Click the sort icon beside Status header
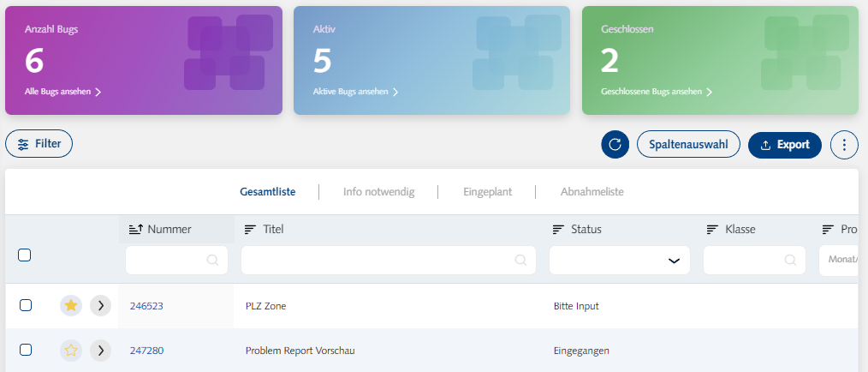Viewport: 868px width, 372px height. 558,230
